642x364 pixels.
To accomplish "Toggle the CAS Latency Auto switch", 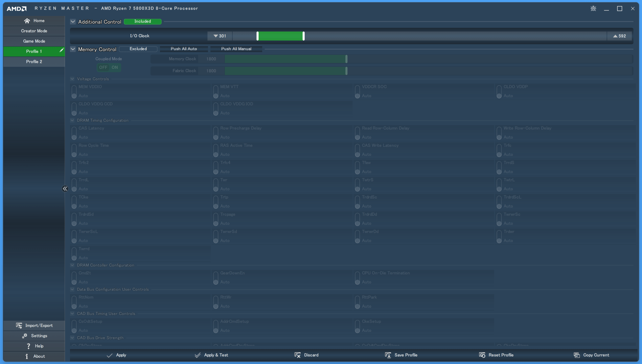I will (x=74, y=133).
